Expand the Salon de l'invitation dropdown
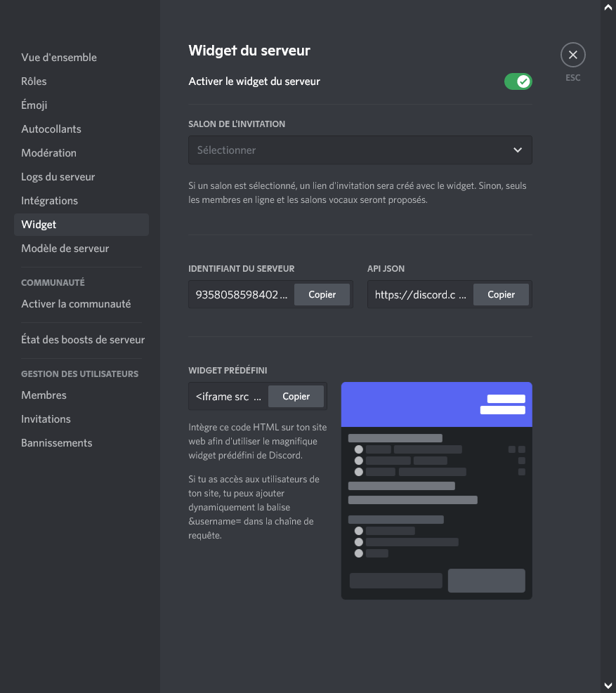This screenshot has height=693, width=616. [x=351, y=150]
